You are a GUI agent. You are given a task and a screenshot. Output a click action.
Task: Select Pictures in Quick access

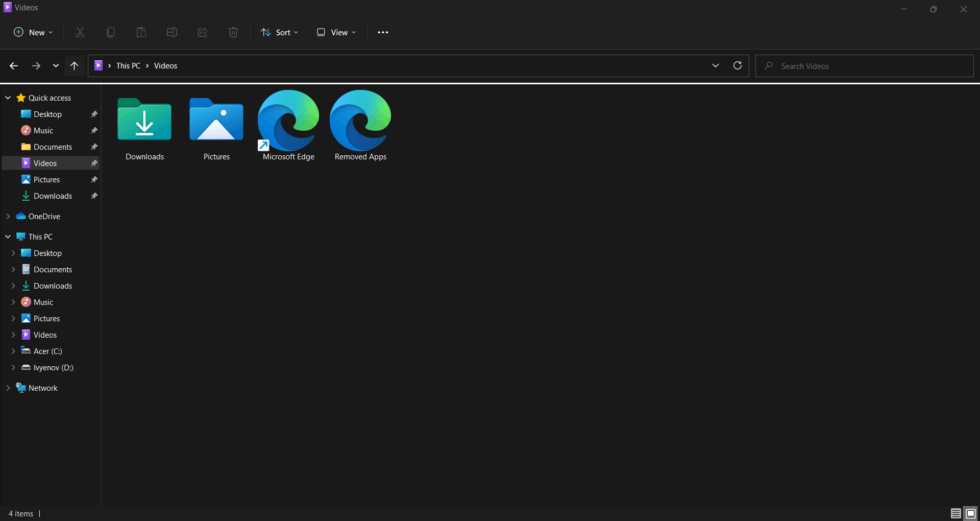pos(46,179)
